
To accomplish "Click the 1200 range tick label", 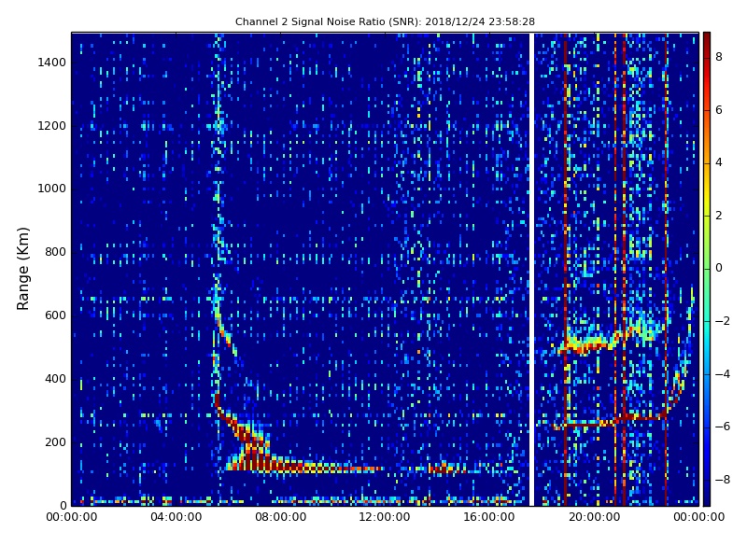I will (x=51, y=126).
